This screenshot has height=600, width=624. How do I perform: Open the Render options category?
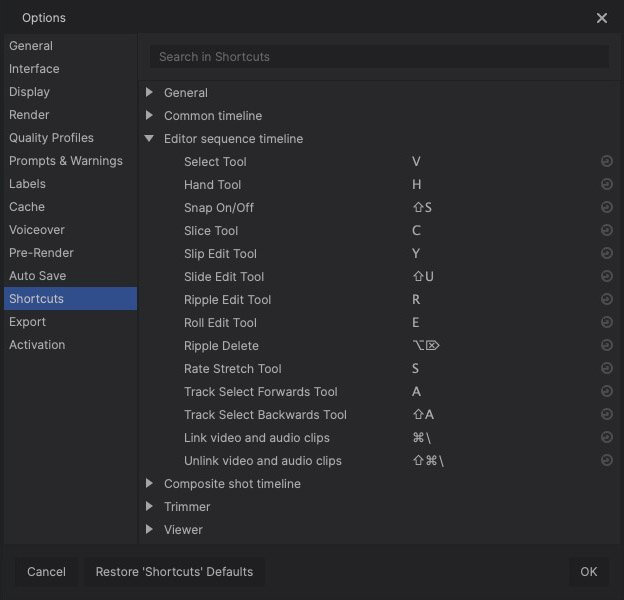[29, 115]
